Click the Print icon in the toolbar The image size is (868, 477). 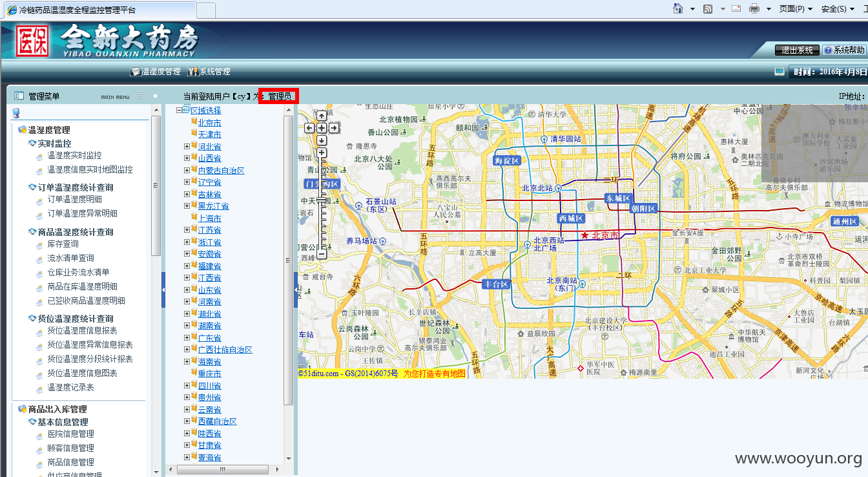pyautogui.click(x=754, y=8)
